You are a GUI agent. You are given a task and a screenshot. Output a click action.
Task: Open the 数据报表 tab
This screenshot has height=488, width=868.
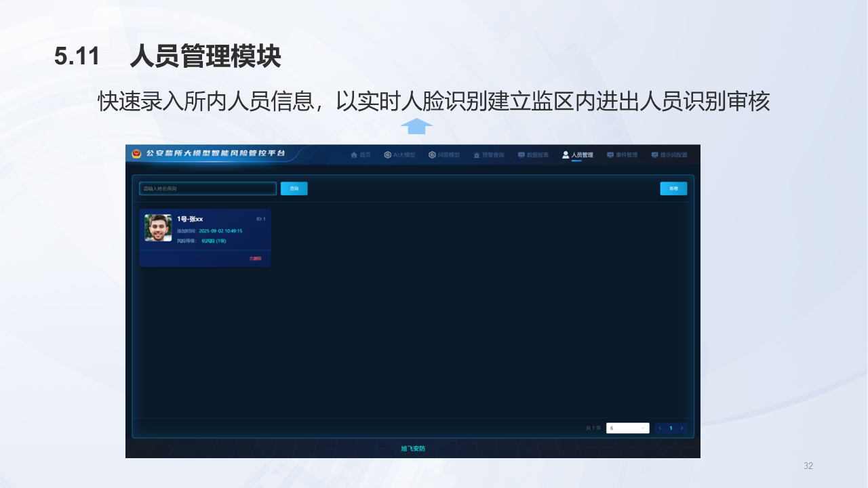pos(534,155)
